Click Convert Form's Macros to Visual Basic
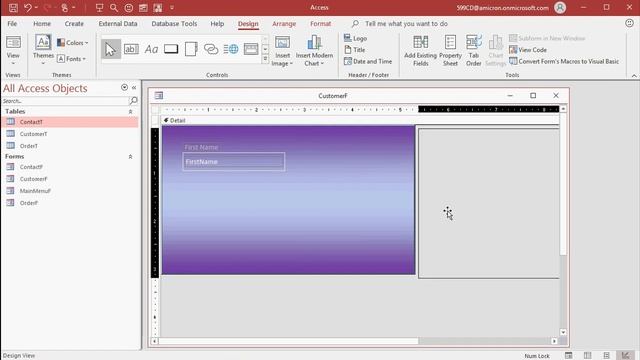Viewport: 640px width, 360px height. coord(564,61)
